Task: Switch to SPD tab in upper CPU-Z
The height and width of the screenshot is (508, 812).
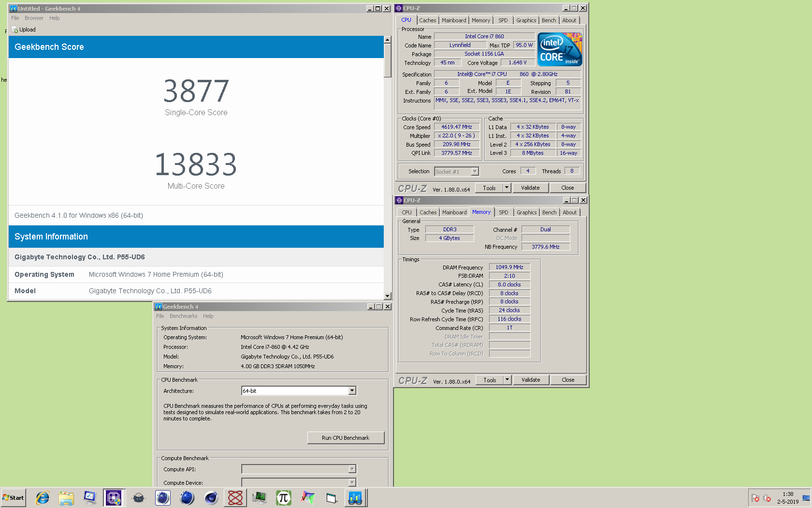Action: pos(503,20)
